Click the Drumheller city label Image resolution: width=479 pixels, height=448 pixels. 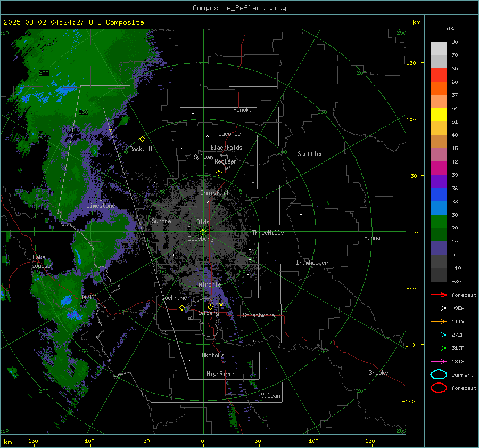click(x=312, y=263)
